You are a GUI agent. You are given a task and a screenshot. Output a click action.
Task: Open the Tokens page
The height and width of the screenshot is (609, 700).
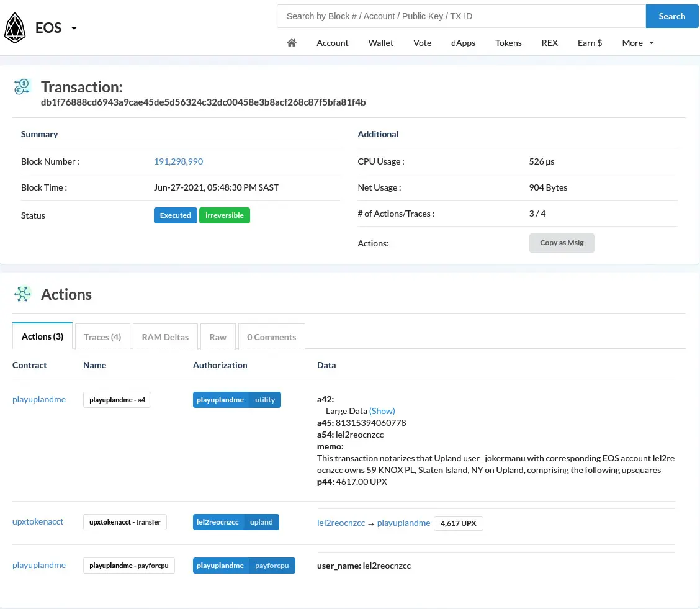pyautogui.click(x=508, y=43)
